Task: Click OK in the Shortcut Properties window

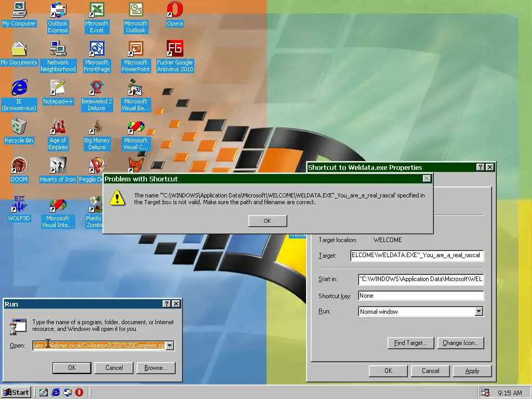Action: [x=388, y=371]
